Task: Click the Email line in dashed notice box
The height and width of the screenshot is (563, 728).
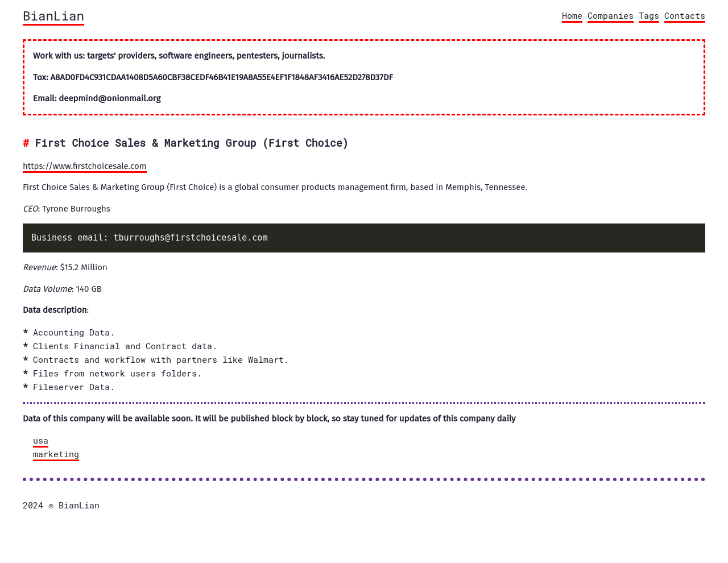Action: [x=97, y=98]
